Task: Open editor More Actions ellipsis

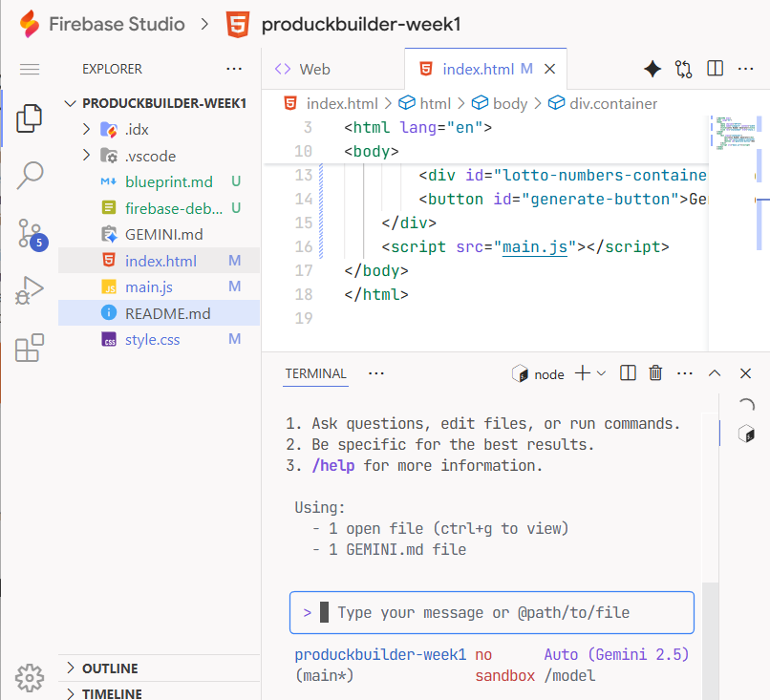Action: 745,69
